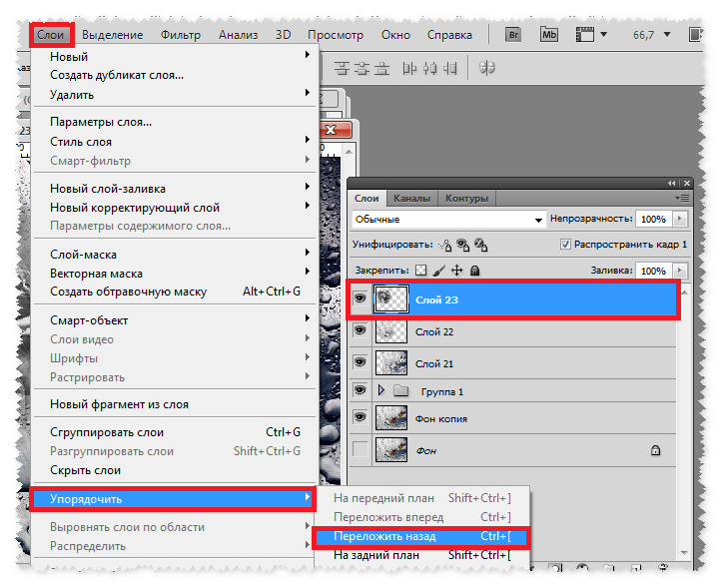Viewport: 722px width, 588px height.
Task: Open the Слой-маска submenu
Action: (175, 255)
